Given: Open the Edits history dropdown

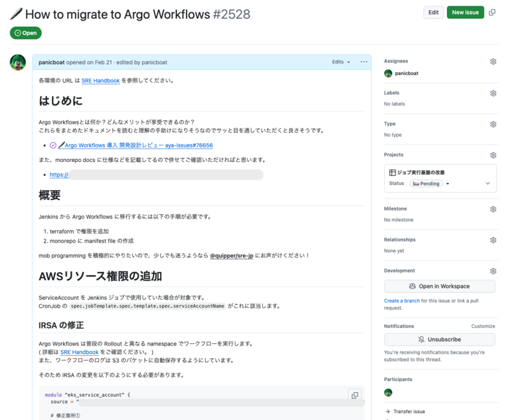Looking at the screenshot, I should (x=341, y=62).
